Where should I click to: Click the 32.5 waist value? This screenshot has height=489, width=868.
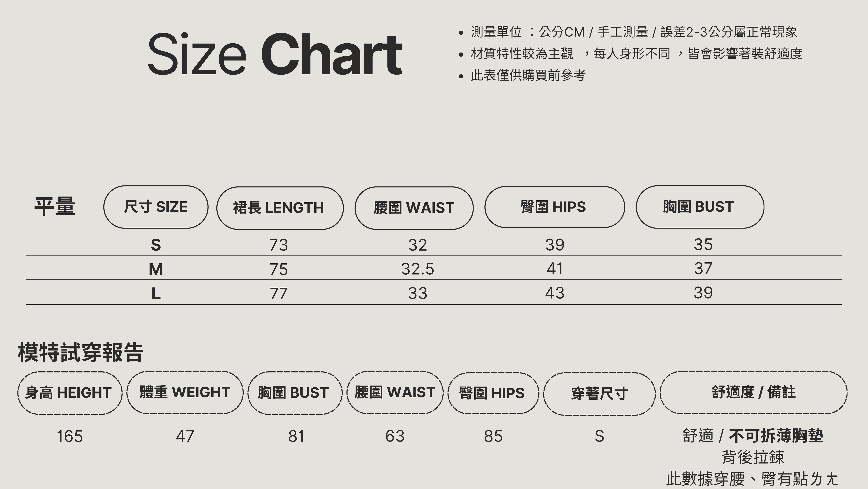pyautogui.click(x=417, y=269)
